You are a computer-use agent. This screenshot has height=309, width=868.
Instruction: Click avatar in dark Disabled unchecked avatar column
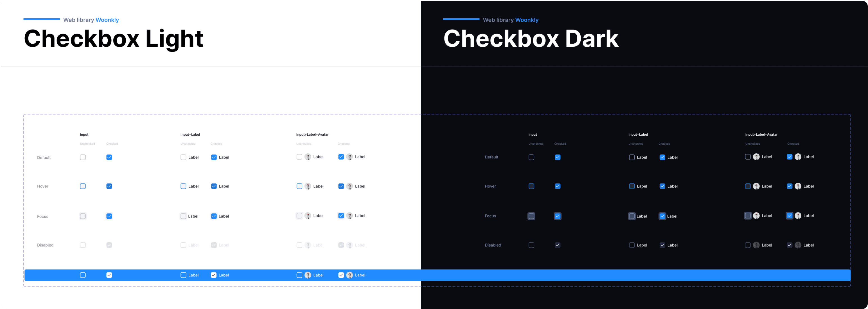coord(756,245)
